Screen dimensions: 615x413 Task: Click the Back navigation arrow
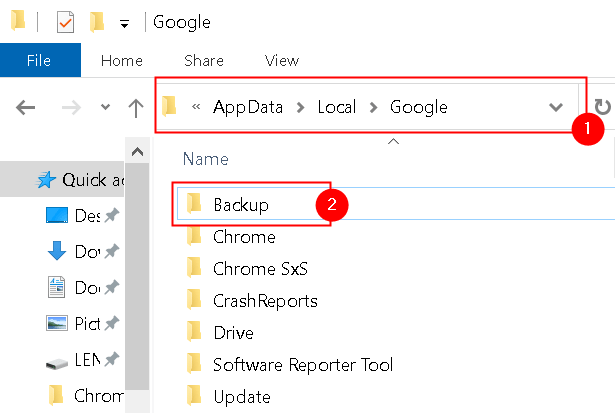[25, 108]
